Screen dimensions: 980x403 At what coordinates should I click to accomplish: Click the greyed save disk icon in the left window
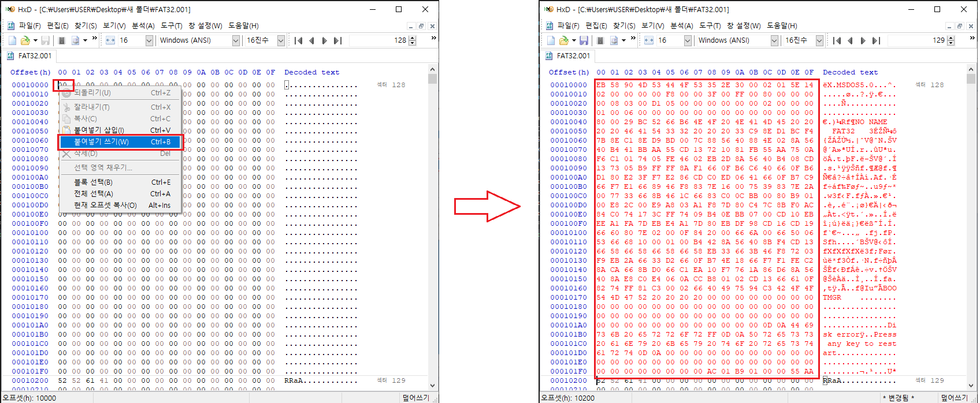click(x=46, y=40)
